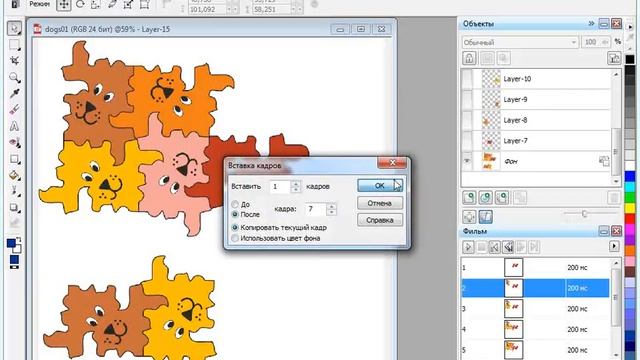Select frame 3 in the movie list
This screenshot has height=360, width=640.
pyautogui.click(x=536, y=309)
